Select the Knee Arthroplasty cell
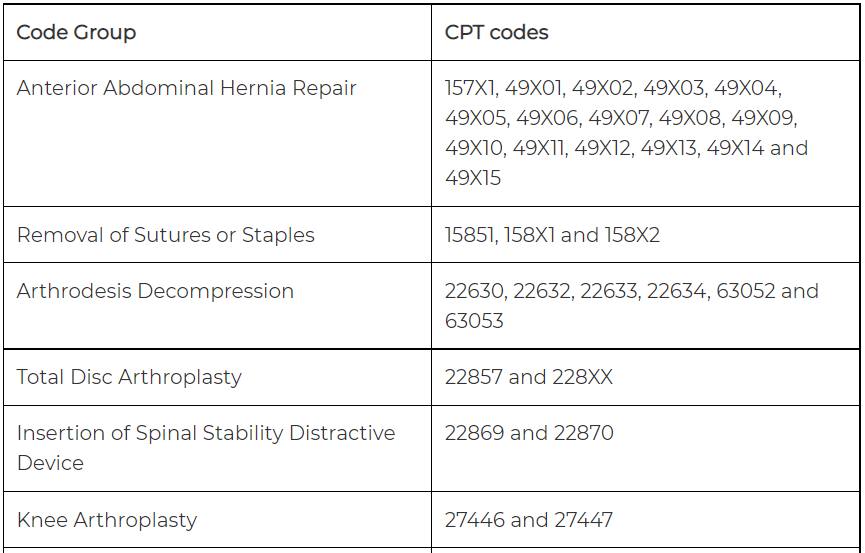 coord(107,520)
